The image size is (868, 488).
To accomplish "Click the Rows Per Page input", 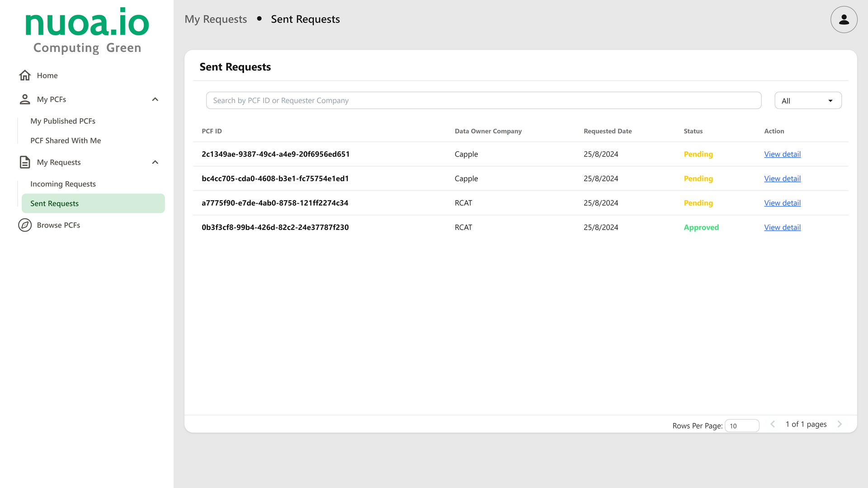I will (741, 426).
